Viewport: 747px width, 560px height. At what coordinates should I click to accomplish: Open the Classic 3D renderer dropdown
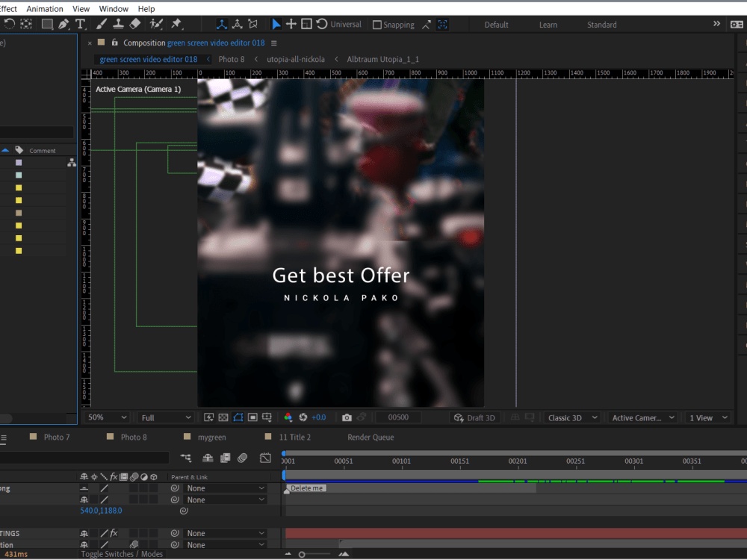[572, 417]
